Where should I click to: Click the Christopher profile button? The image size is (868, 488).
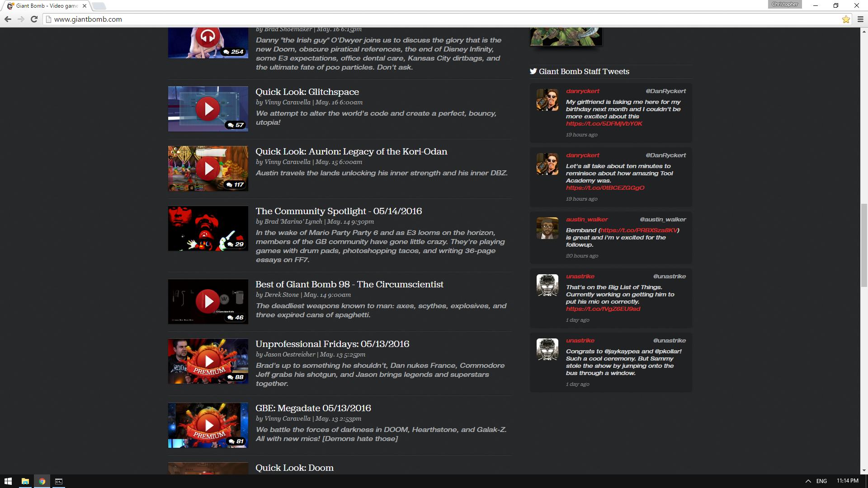pyautogui.click(x=785, y=5)
